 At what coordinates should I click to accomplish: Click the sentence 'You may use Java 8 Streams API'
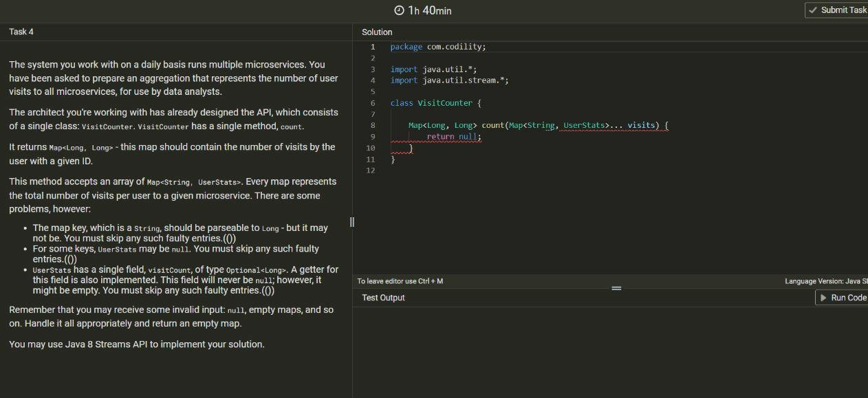pyautogui.click(x=137, y=344)
